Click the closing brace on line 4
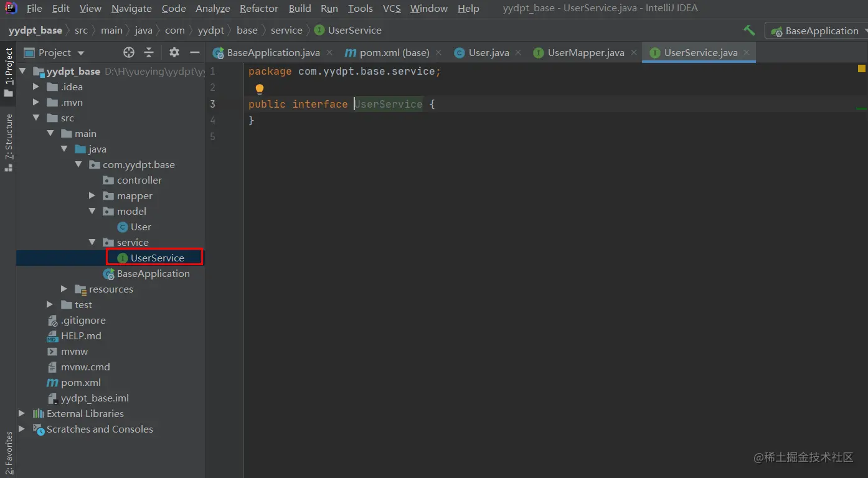 coord(252,120)
